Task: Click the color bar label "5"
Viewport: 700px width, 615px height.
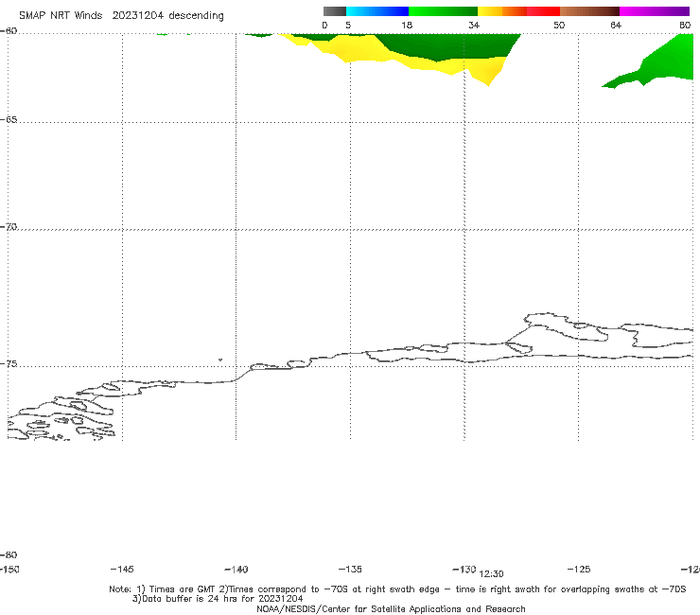Action: [x=348, y=25]
